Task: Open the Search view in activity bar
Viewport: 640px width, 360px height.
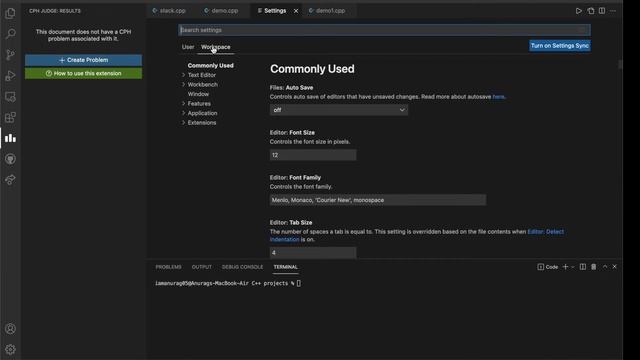Action: point(11,33)
